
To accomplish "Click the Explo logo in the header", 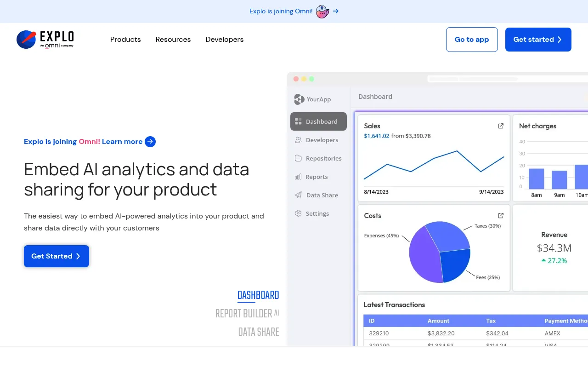I will click(x=45, y=40).
